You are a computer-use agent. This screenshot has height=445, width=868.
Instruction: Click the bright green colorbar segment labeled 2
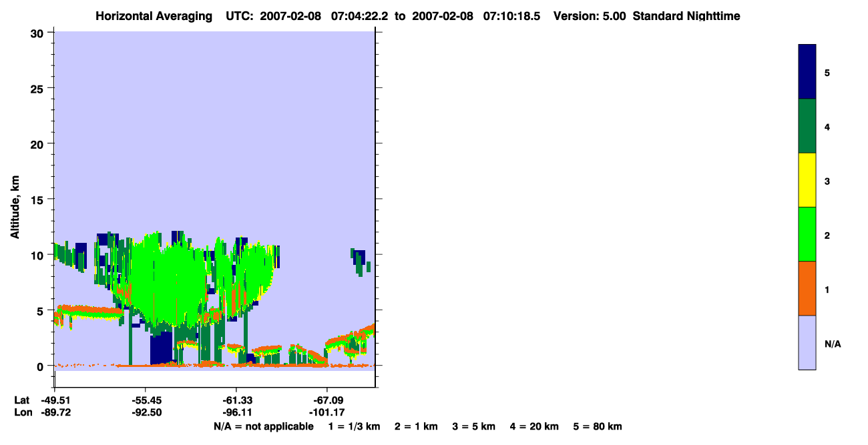click(807, 234)
